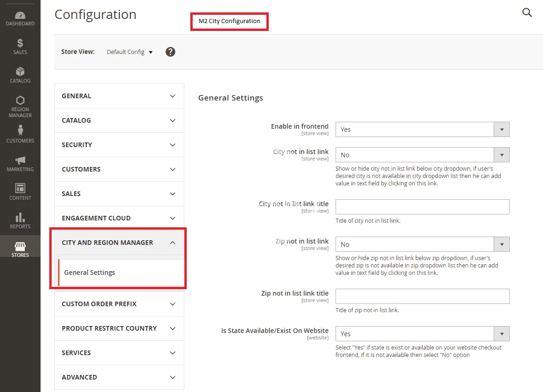Click the Zip not in list link title field
Image resolution: width=543 pixels, height=392 pixels.
422,297
